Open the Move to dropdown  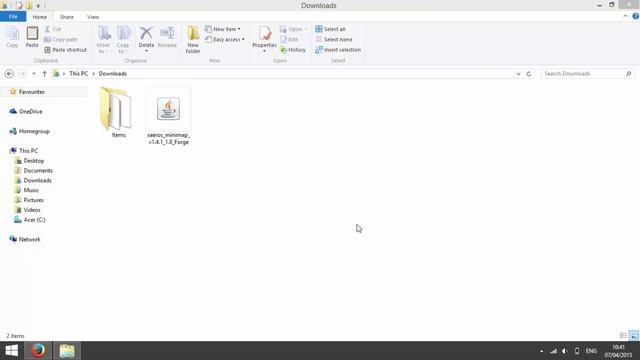(103, 39)
